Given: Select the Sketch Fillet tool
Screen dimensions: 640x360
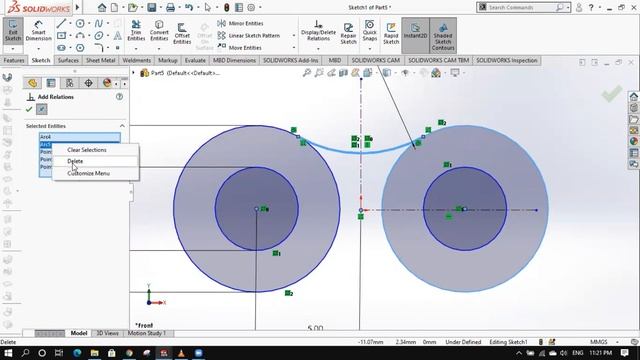Looking at the screenshot, I should [98, 48].
